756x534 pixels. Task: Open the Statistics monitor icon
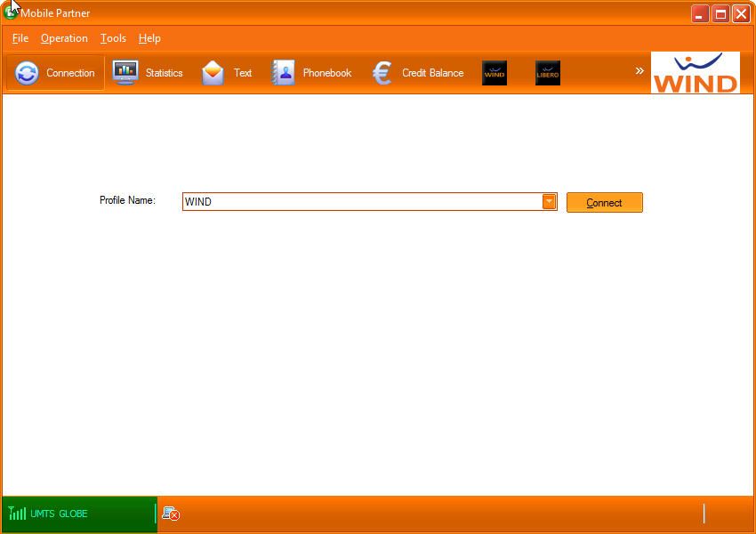coord(125,73)
